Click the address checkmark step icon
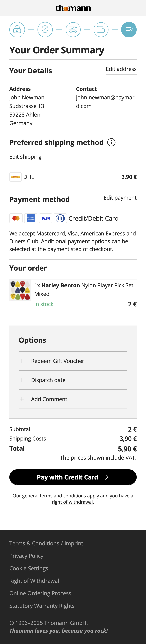Viewport: 146px width, 644px height. pos(45,29)
